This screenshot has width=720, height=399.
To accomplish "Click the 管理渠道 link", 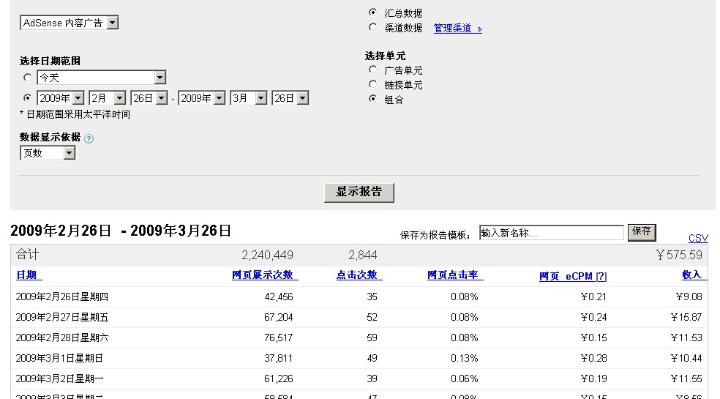I will coord(458,28).
